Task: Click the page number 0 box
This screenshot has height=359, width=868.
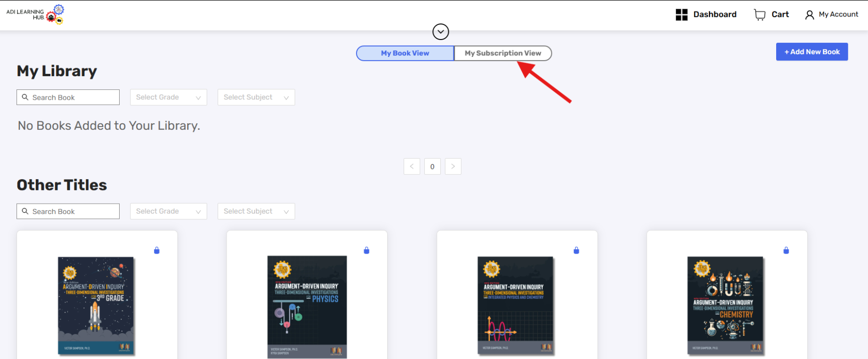Action: point(432,167)
